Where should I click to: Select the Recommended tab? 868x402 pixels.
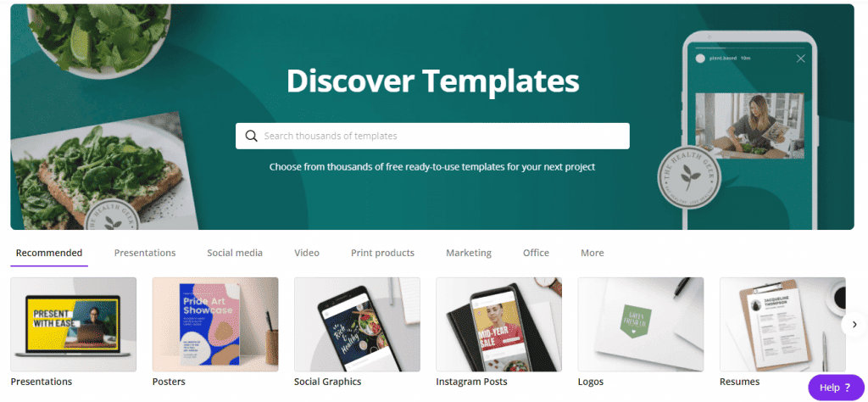tap(48, 253)
